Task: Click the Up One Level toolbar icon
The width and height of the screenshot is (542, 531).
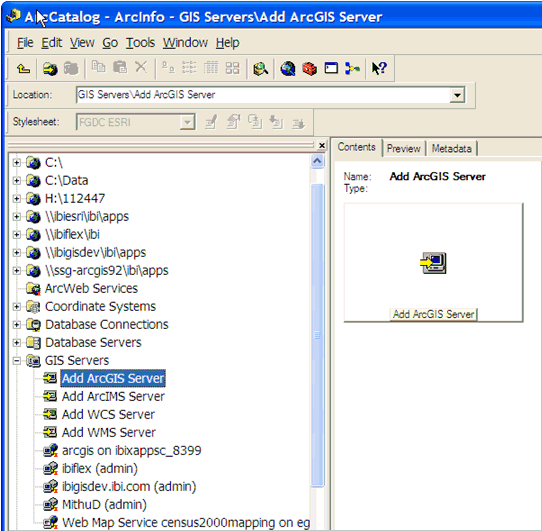Action: coord(24,68)
